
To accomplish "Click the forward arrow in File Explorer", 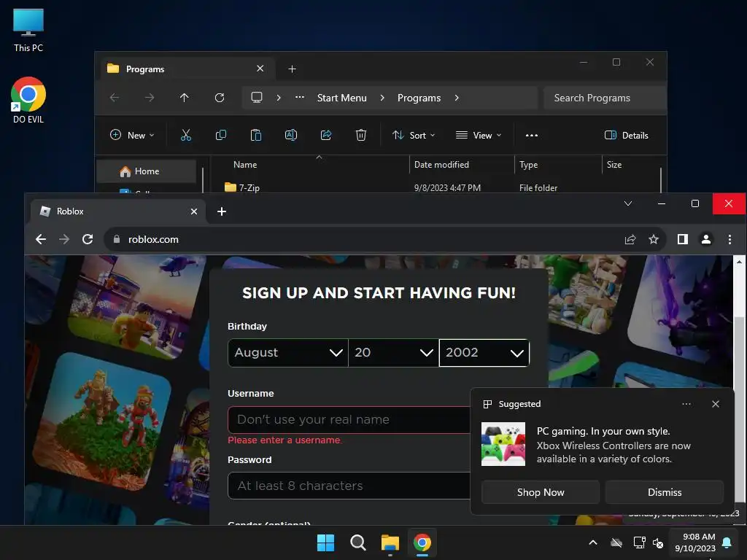I will pyautogui.click(x=150, y=98).
